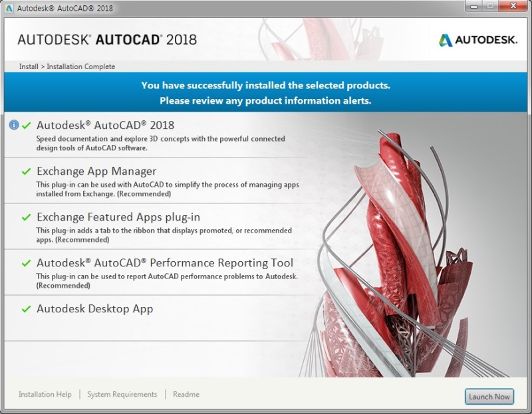Viewport: 532px width, 414px height.
Task: Select the Exchange App Manager title
Action: click(x=96, y=171)
